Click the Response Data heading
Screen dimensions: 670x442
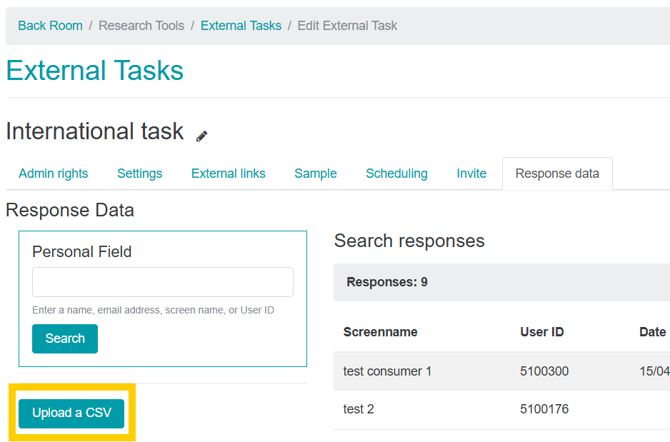pos(70,210)
